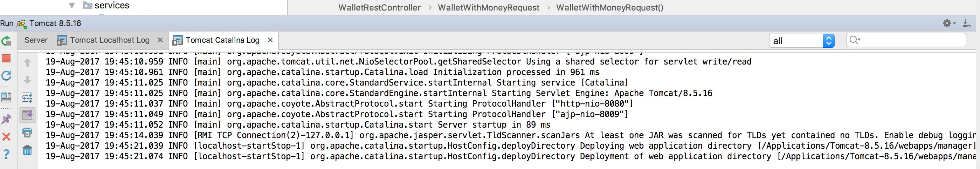Close Run tab with red X

coord(6,137)
